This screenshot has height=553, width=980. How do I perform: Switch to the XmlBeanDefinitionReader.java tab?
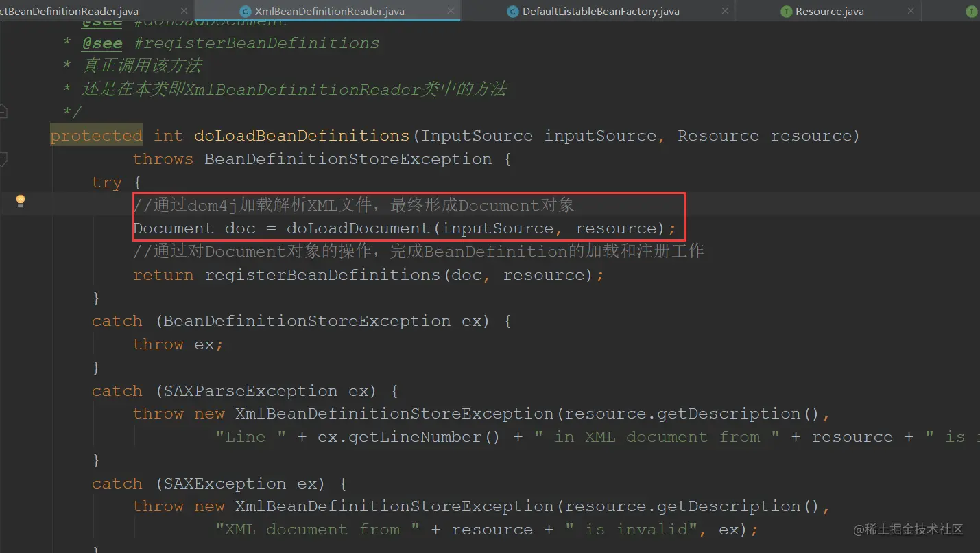329,11
